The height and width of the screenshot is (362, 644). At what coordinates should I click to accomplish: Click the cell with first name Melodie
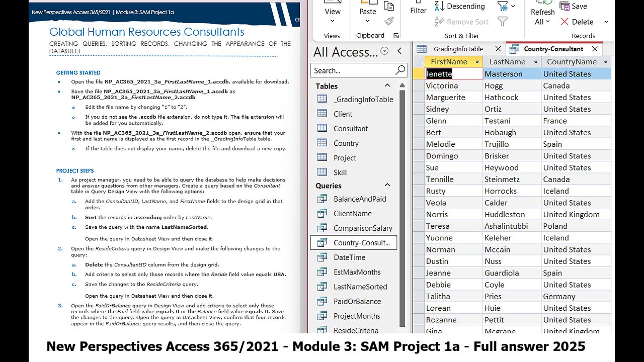[x=454, y=144]
